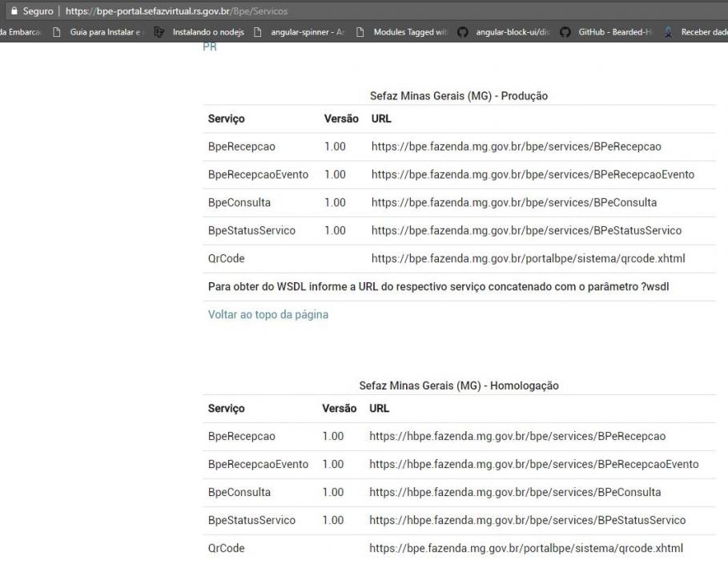Screen dimensions: 728x561
Task: Click 'Voltar ao topo da página' link
Action: tap(267, 315)
